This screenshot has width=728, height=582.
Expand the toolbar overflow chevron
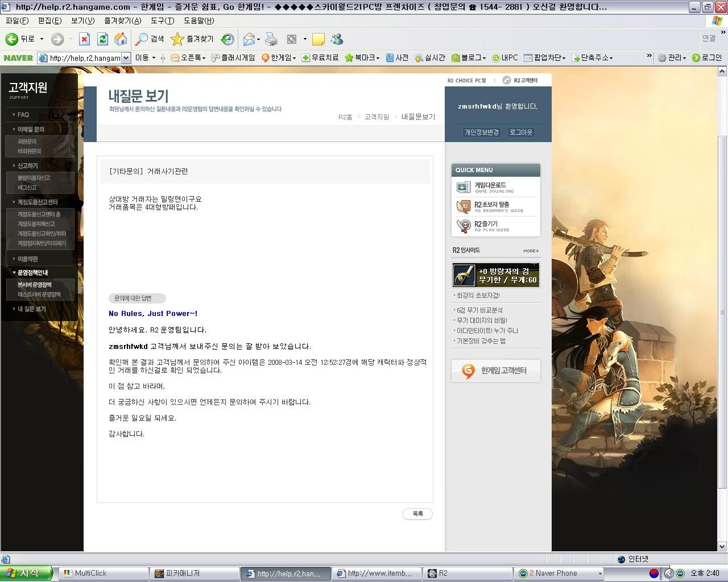click(x=649, y=56)
